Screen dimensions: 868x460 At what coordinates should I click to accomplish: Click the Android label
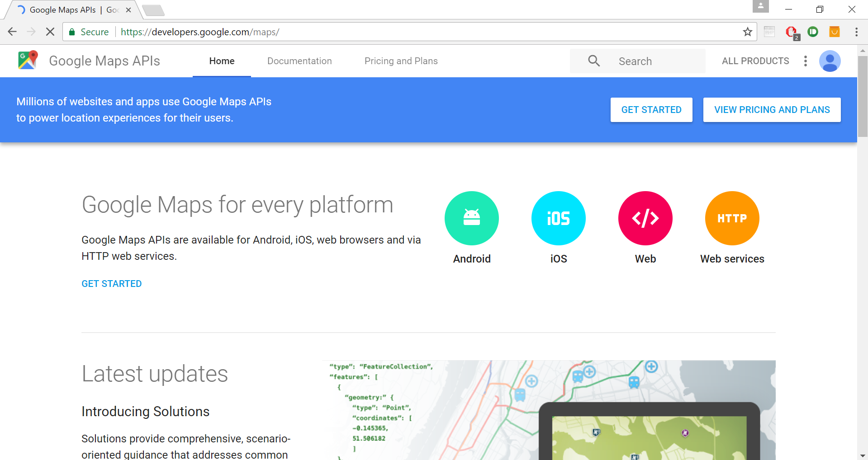click(472, 259)
